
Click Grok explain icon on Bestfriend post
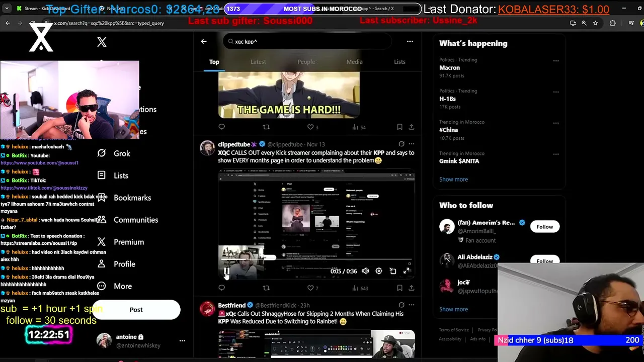[401, 305]
